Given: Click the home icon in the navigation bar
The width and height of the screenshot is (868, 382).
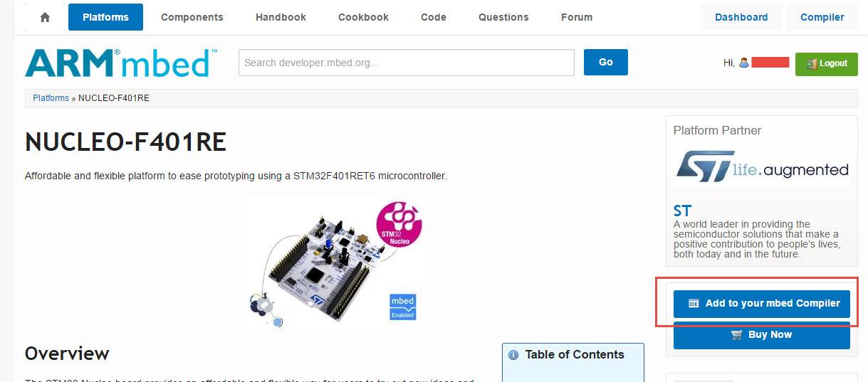Looking at the screenshot, I should click(45, 17).
